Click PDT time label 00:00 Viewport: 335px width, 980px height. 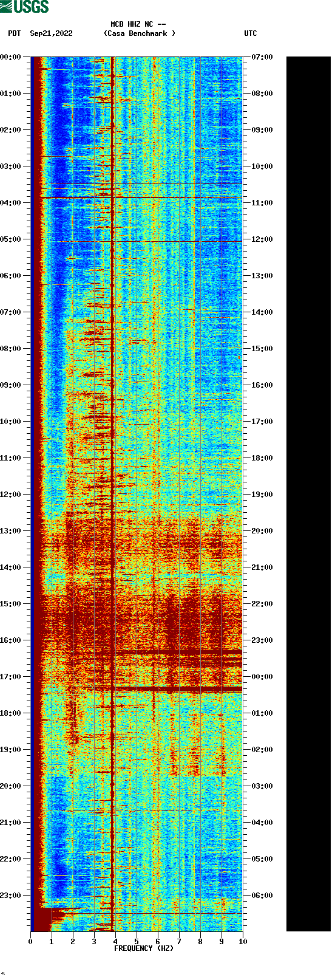[11, 57]
